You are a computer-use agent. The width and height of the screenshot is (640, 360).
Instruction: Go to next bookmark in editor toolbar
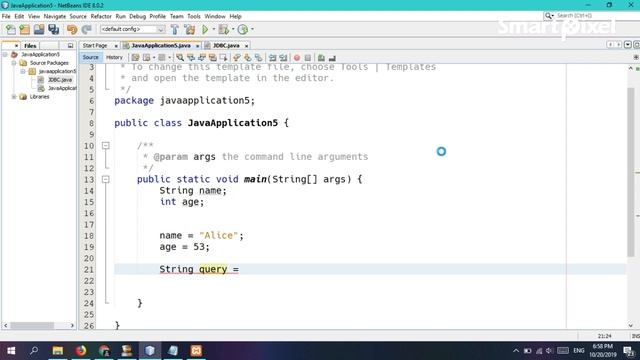(247, 58)
